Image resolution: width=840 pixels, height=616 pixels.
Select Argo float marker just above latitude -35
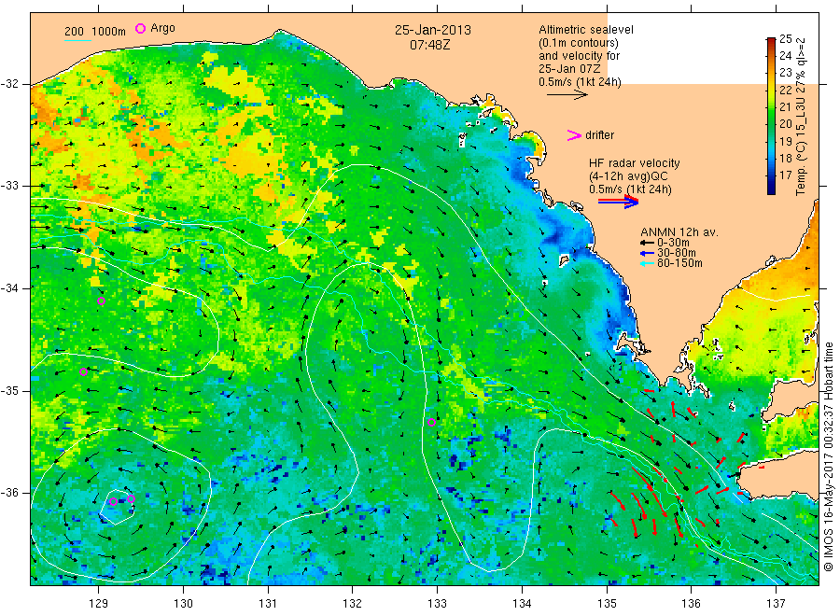coord(84,371)
